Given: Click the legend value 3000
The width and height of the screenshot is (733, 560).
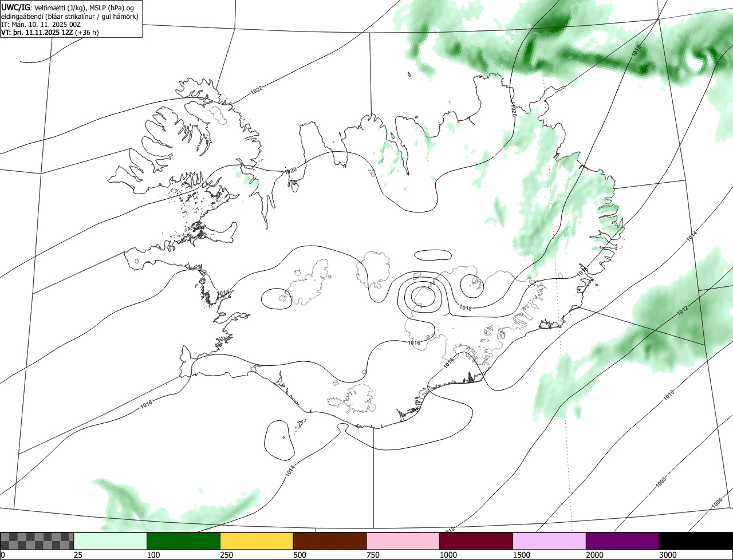Looking at the screenshot, I should (x=668, y=555).
